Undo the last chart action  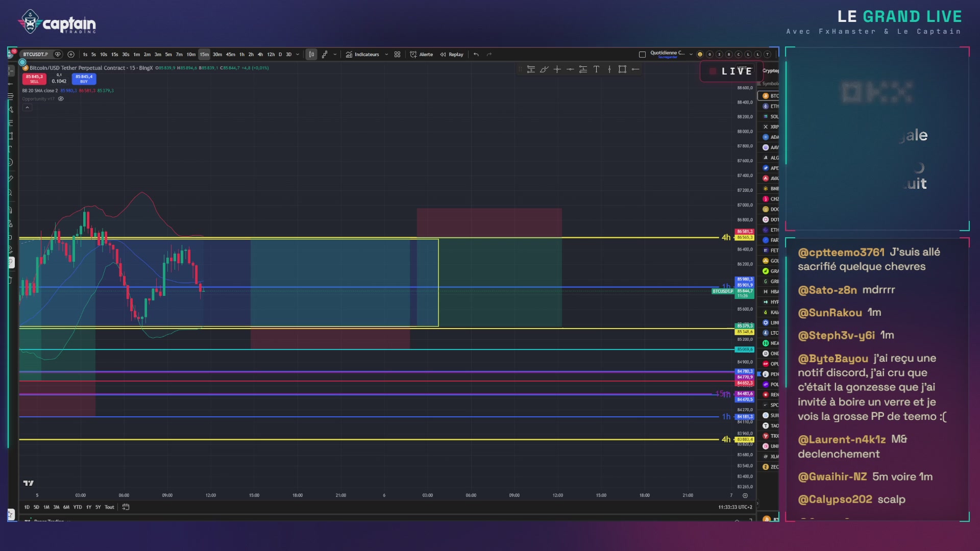(476, 55)
